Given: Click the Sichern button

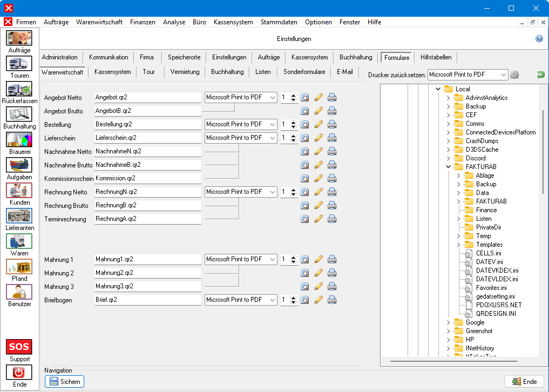Looking at the screenshot, I should [x=64, y=382].
